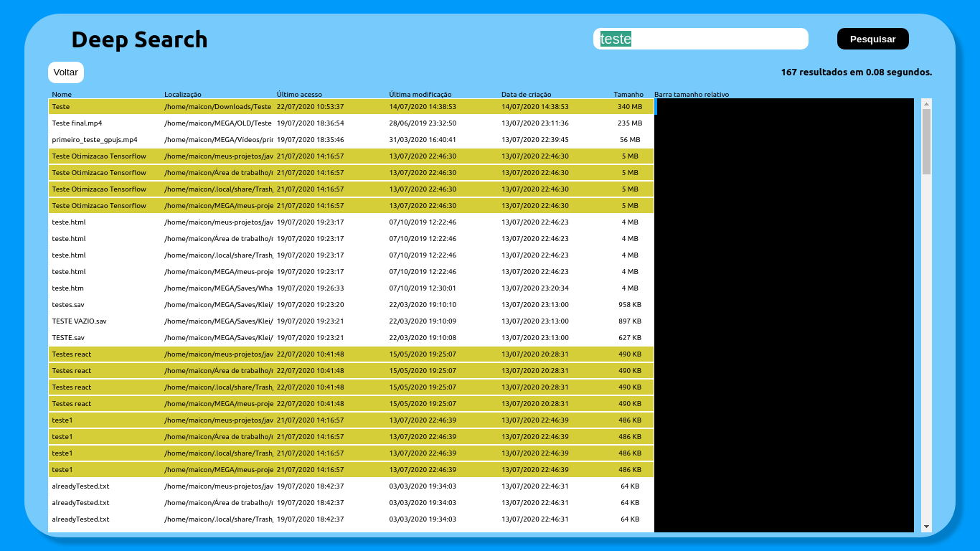Image resolution: width=980 pixels, height=551 pixels.
Task: Click the '958 KB' size cell
Action: [x=630, y=305]
